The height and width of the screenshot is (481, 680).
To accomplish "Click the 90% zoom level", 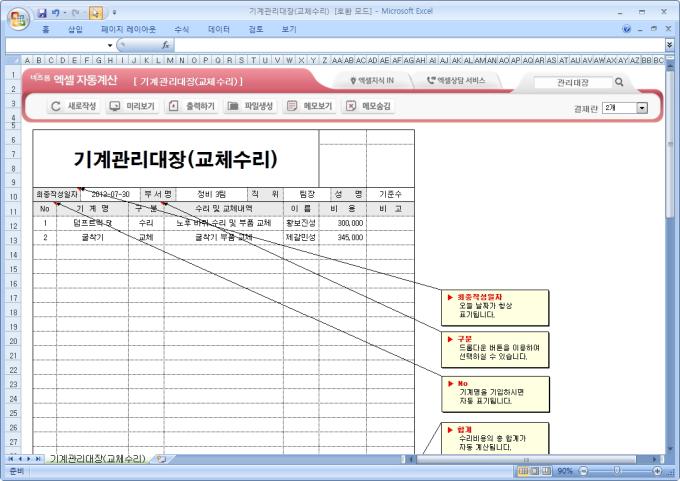I will point(565,471).
